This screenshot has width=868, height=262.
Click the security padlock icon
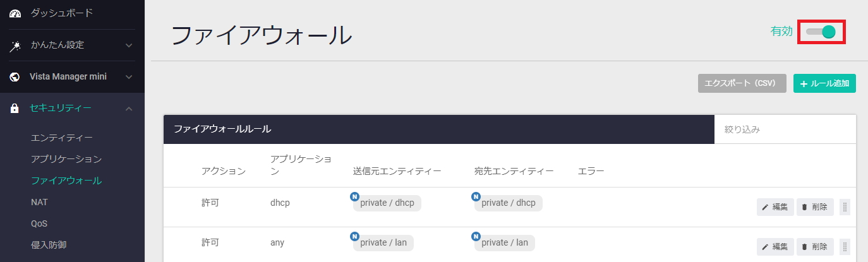[15, 109]
